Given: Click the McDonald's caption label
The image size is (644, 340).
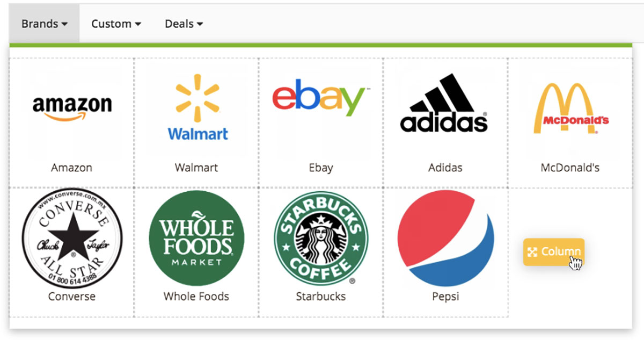Looking at the screenshot, I should click(x=570, y=168).
